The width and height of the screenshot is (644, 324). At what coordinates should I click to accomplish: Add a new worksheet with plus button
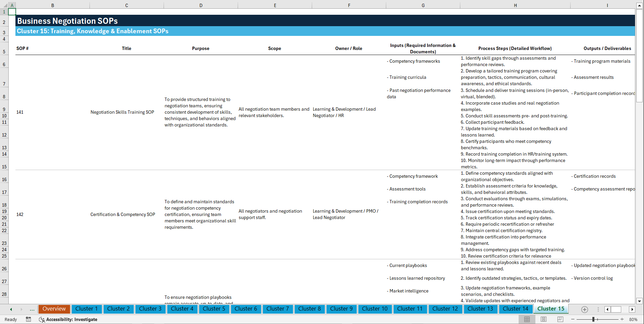pos(585,310)
